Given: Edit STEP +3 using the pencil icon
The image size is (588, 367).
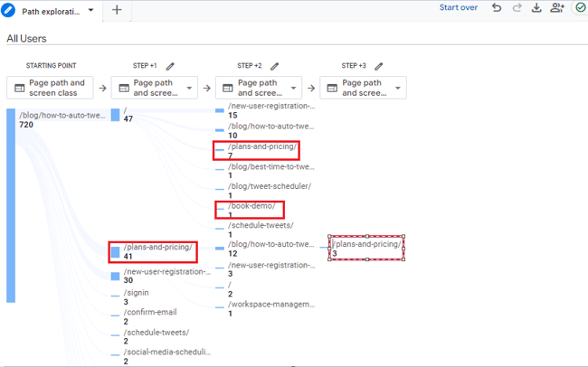Looking at the screenshot, I should [x=379, y=66].
